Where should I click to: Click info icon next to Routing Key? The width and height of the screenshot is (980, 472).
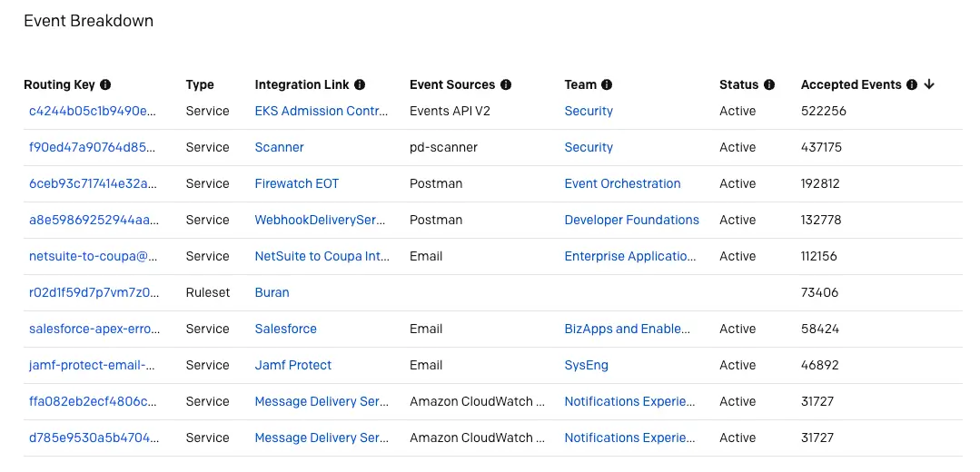tap(105, 84)
